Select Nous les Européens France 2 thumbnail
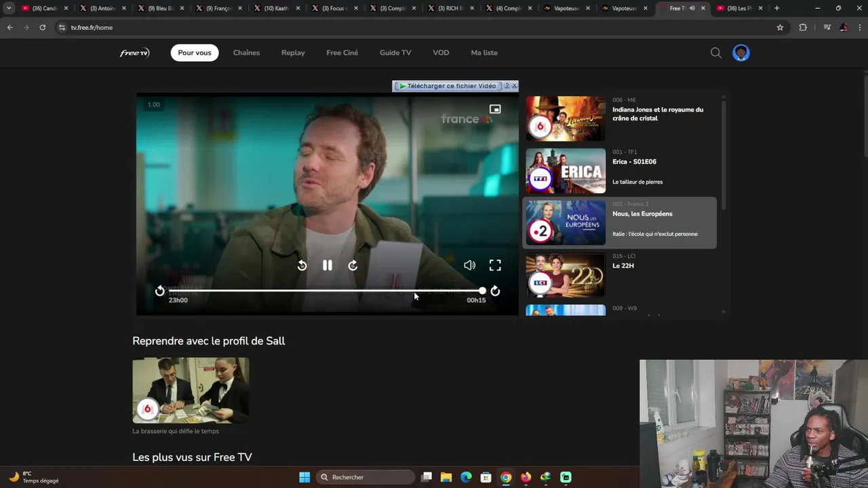Viewport: 868px width, 488px height. [566, 222]
